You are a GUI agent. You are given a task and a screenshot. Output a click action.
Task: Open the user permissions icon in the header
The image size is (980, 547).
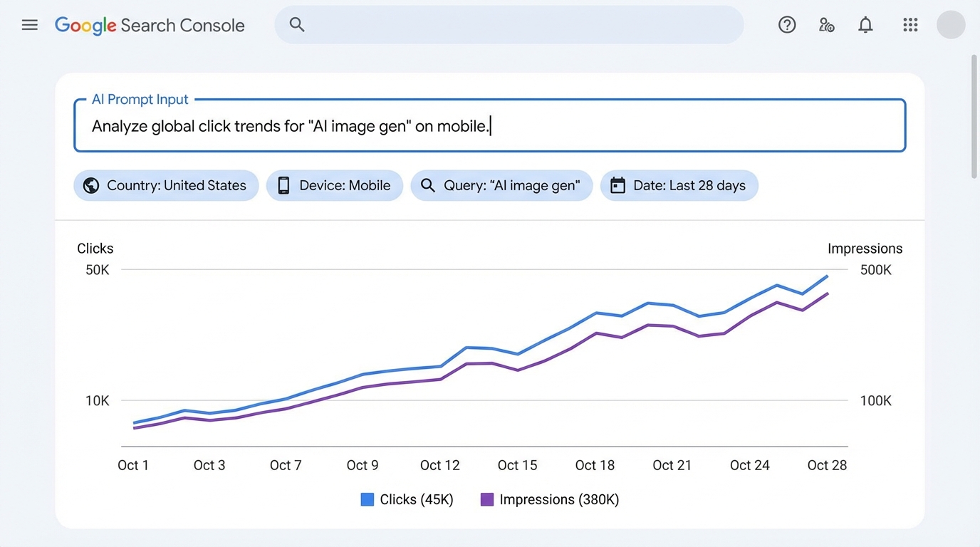pos(826,24)
